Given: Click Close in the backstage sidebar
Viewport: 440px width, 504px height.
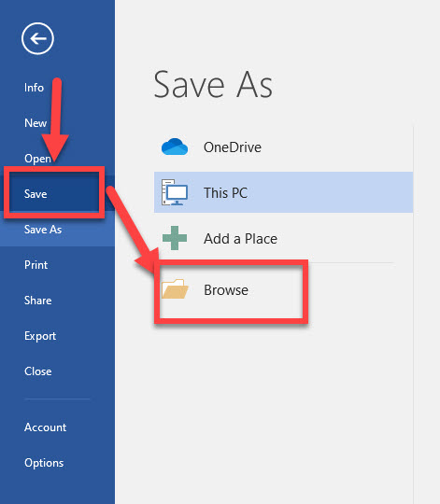Looking at the screenshot, I should (x=37, y=371).
